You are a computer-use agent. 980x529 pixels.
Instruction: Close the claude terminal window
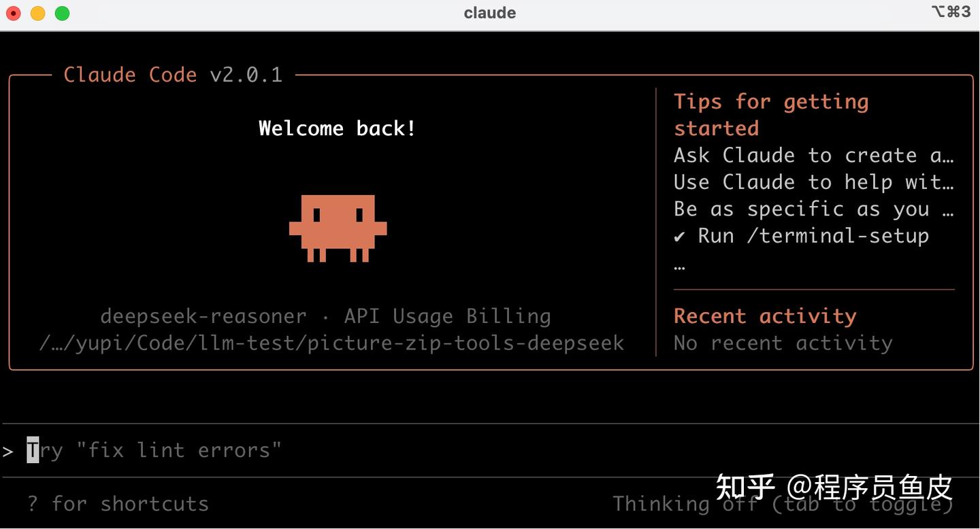pos(14,13)
